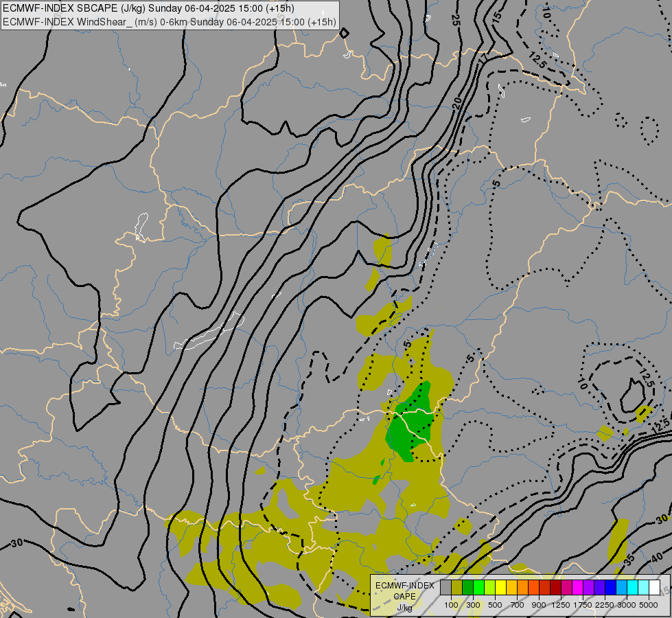Click the '35' contour label near bottom right

pyautogui.click(x=629, y=560)
